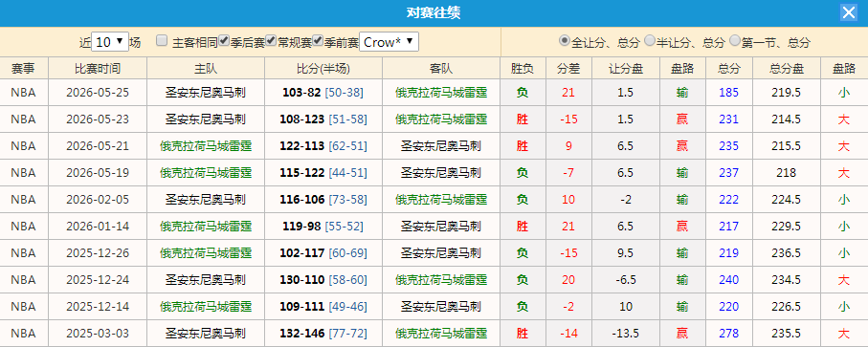The image size is (868, 347).
Task: Click the score 119-98
Action: coord(301,226)
